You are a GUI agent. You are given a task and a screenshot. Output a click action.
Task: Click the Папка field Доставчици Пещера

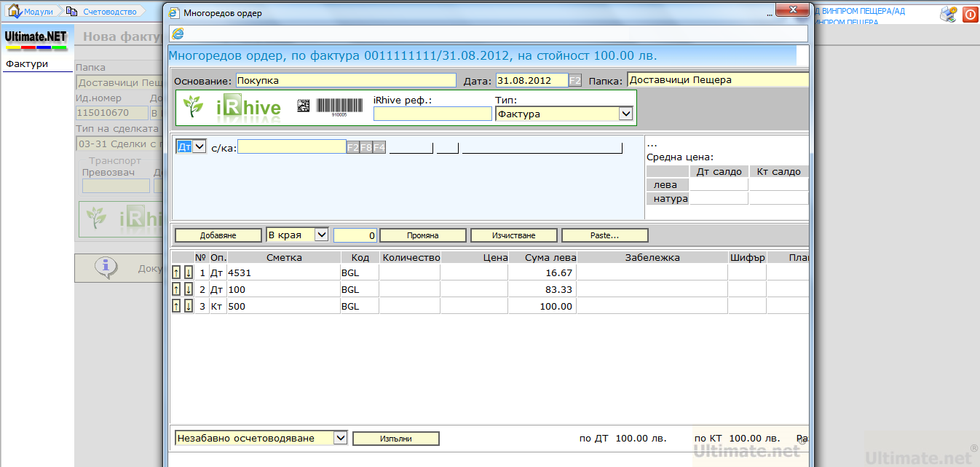coord(717,80)
